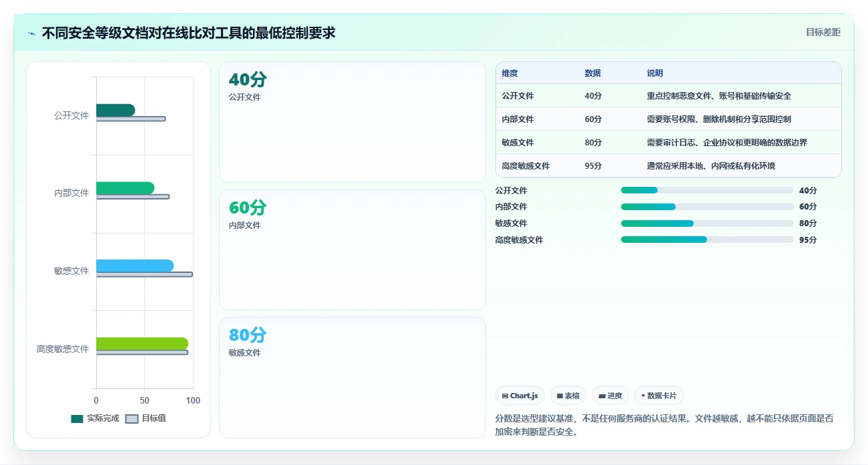
Task: Click the 公开文件 actual bar in chart
Action: pos(116,110)
